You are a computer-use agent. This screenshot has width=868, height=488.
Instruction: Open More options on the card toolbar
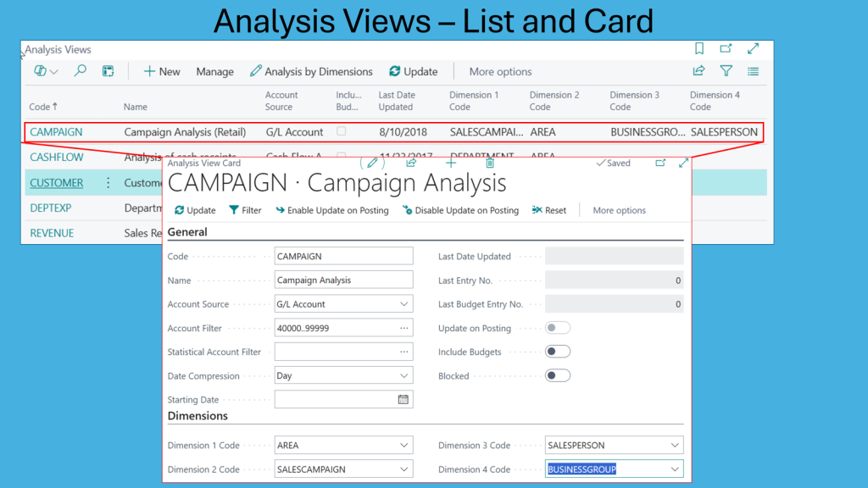(619, 210)
